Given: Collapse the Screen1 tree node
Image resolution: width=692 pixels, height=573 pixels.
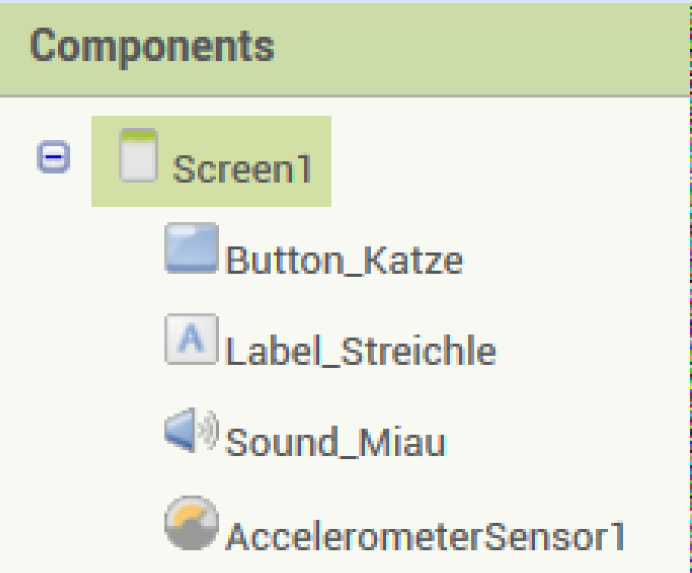Looking at the screenshot, I should click(53, 157).
